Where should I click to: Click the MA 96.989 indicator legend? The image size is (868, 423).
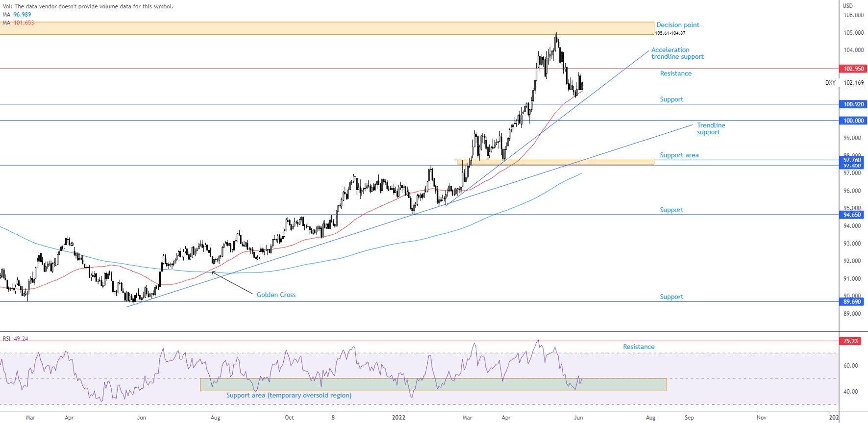[x=17, y=15]
